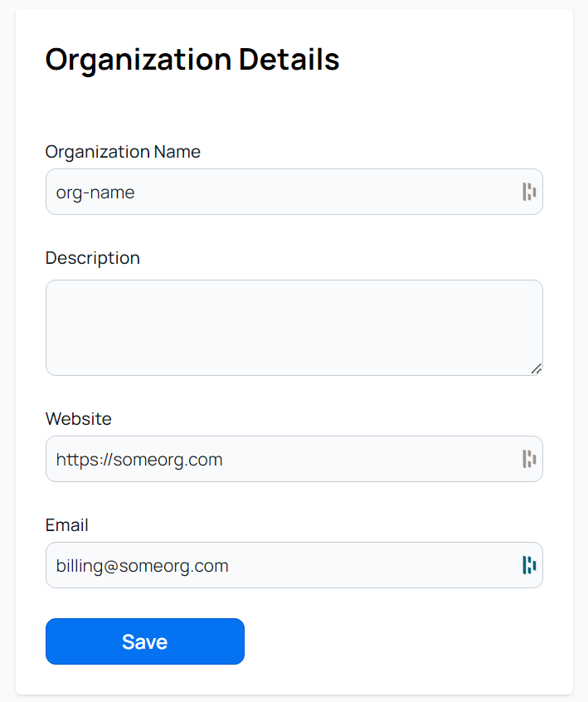Click the "Website" field label
This screenshot has height=702, width=588.
coord(79,419)
